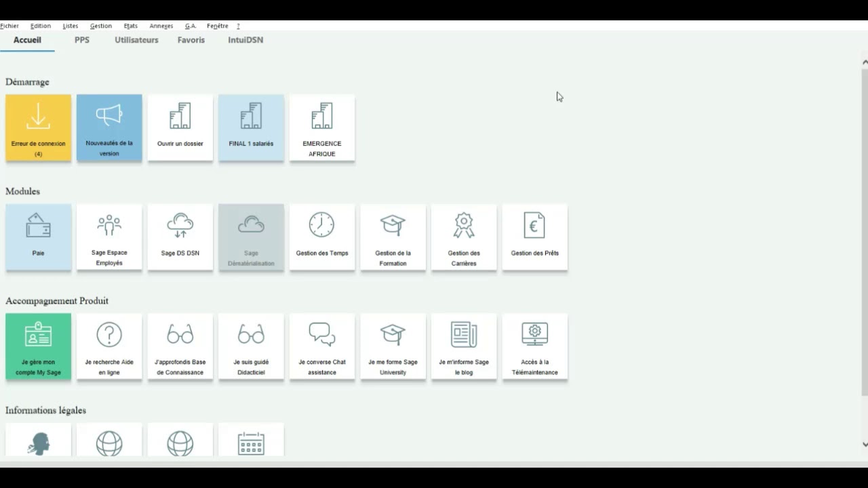Open the Gestion menu

pyautogui.click(x=101, y=26)
